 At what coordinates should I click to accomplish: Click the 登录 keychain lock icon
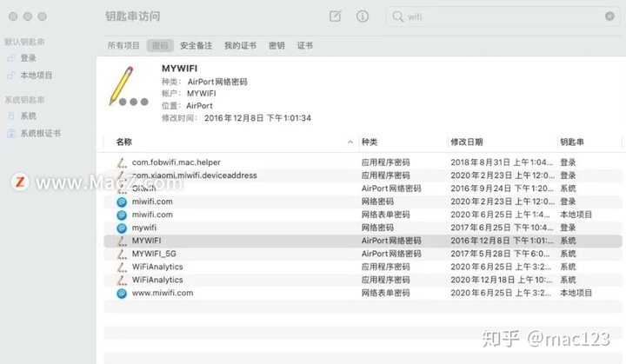(x=11, y=58)
